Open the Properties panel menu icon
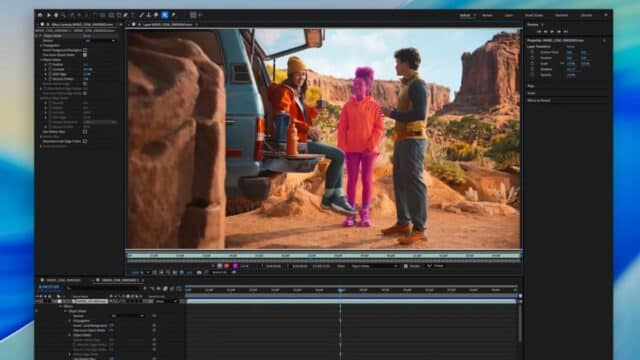The width and height of the screenshot is (640, 360). pyautogui.click(x=604, y=40)
